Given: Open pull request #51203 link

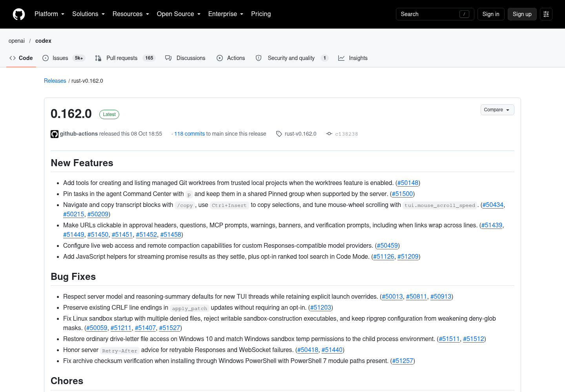Looking at the screenshot, I should (321, 308).
